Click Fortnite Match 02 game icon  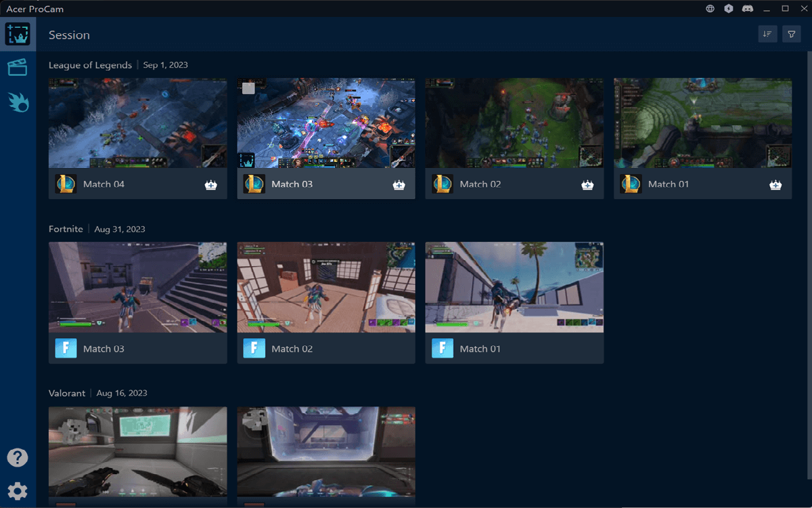(x=254, y=349)
